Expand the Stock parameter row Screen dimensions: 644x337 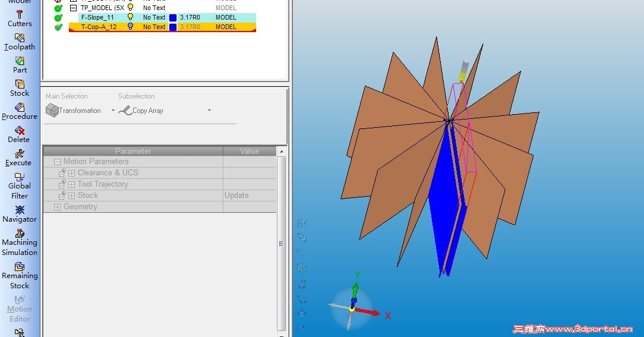coord(71,196)
